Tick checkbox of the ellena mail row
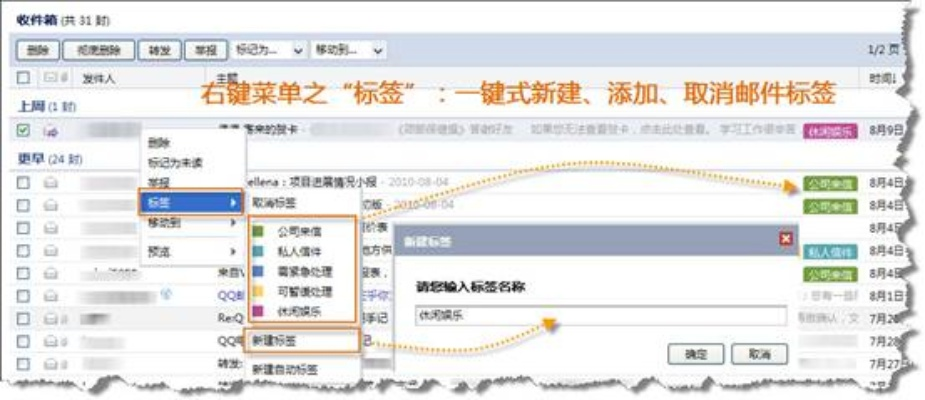This screenshot has height=400, width=925. click(x=23, y=183)
